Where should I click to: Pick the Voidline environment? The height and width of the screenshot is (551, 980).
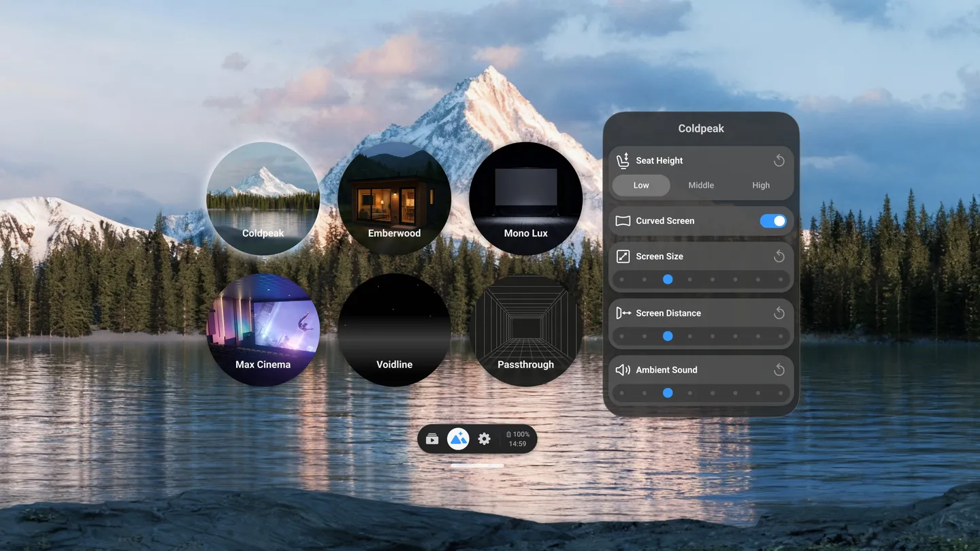(x=394, y=330)
